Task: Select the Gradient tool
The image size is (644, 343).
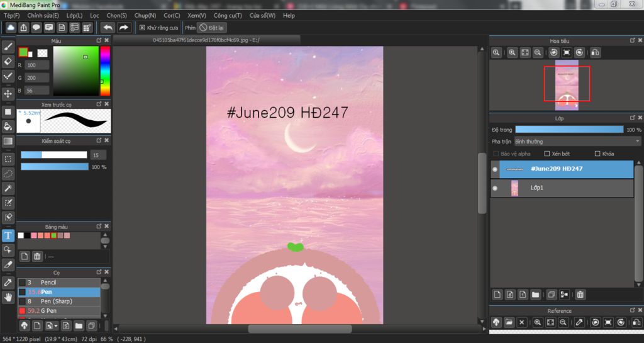Action: (8, 141)
